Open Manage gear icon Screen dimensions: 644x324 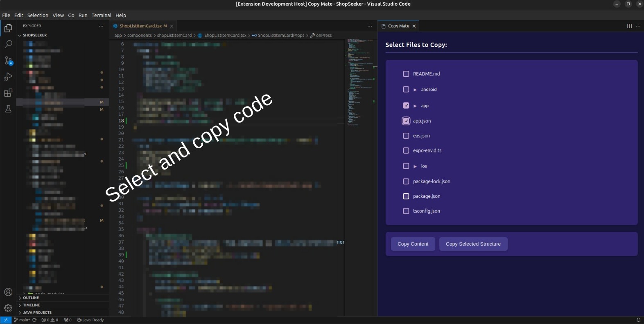[x=8, y=308]
